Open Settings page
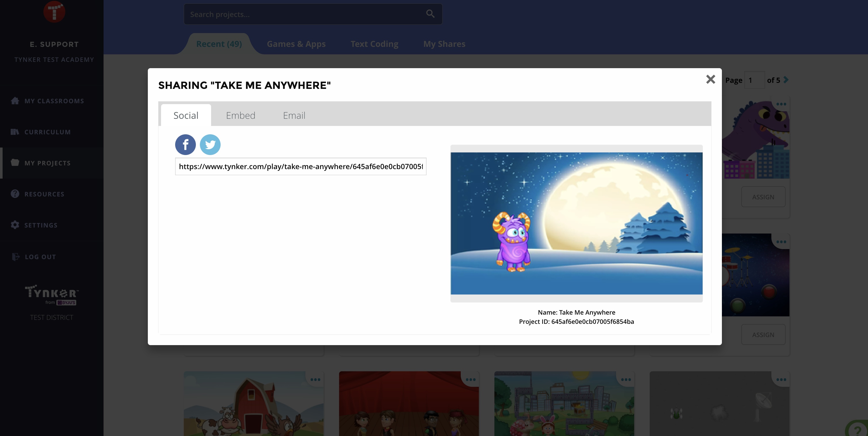 (41, 225)
